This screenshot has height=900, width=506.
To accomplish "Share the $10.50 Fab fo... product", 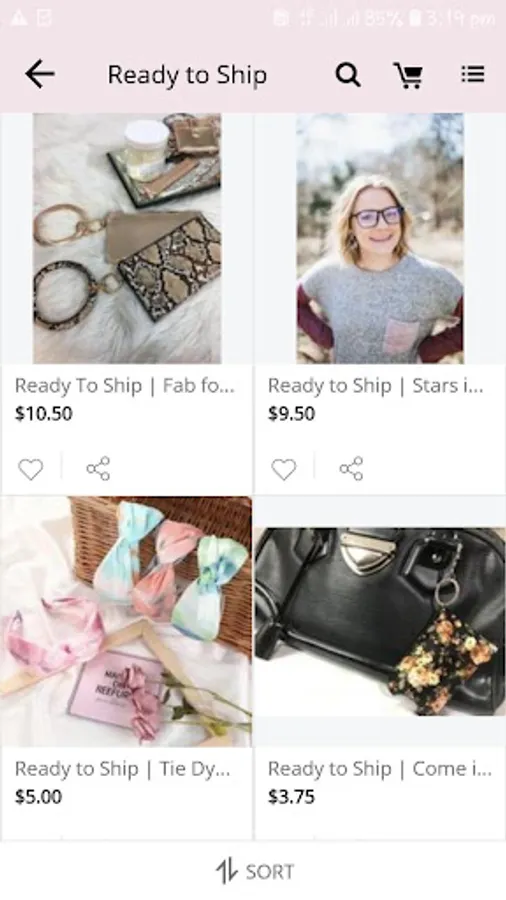I will [x=98, y=468].
